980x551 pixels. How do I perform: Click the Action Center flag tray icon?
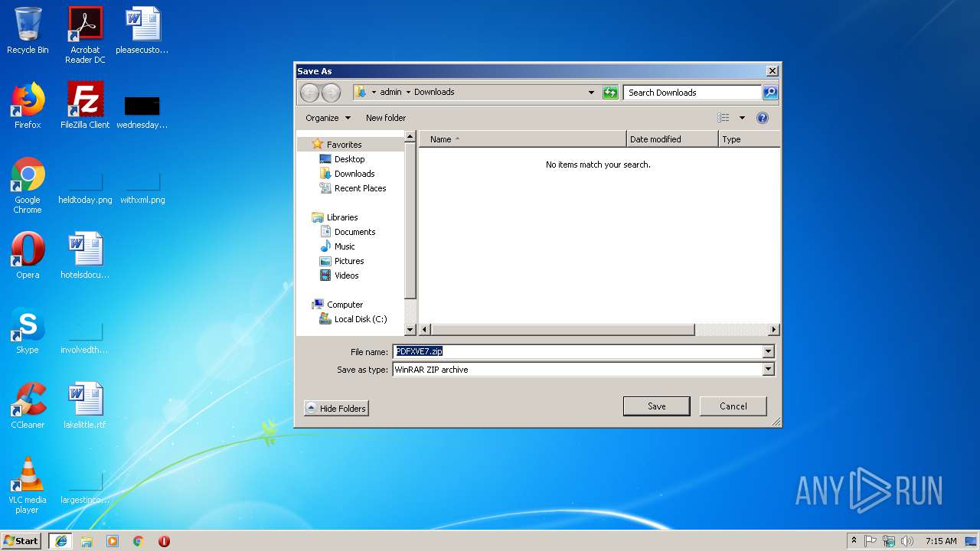click(x=871, y=541)
